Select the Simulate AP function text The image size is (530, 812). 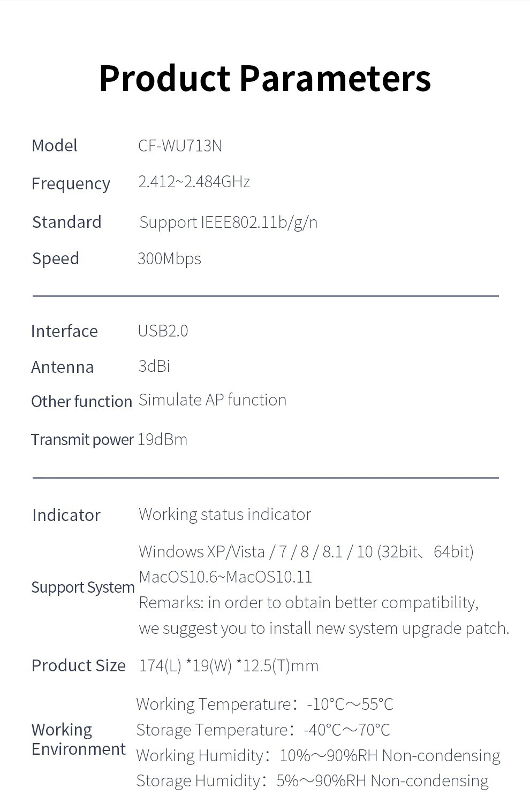213,400
